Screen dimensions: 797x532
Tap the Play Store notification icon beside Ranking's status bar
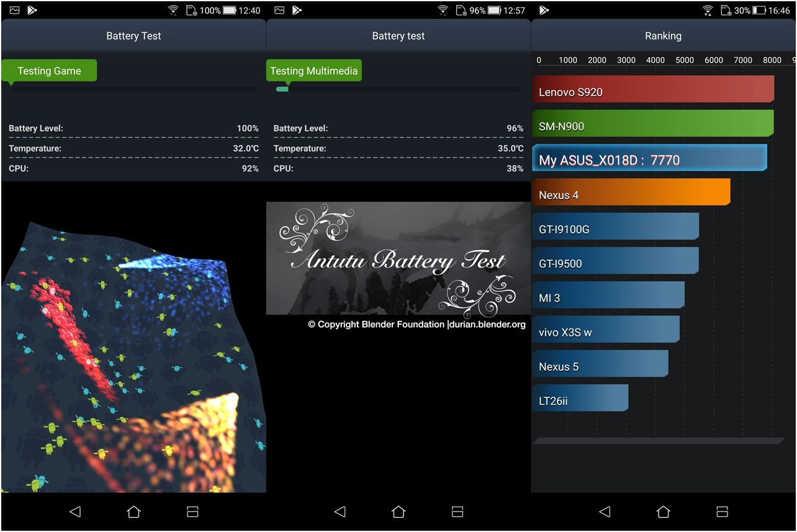coord(544,11)
